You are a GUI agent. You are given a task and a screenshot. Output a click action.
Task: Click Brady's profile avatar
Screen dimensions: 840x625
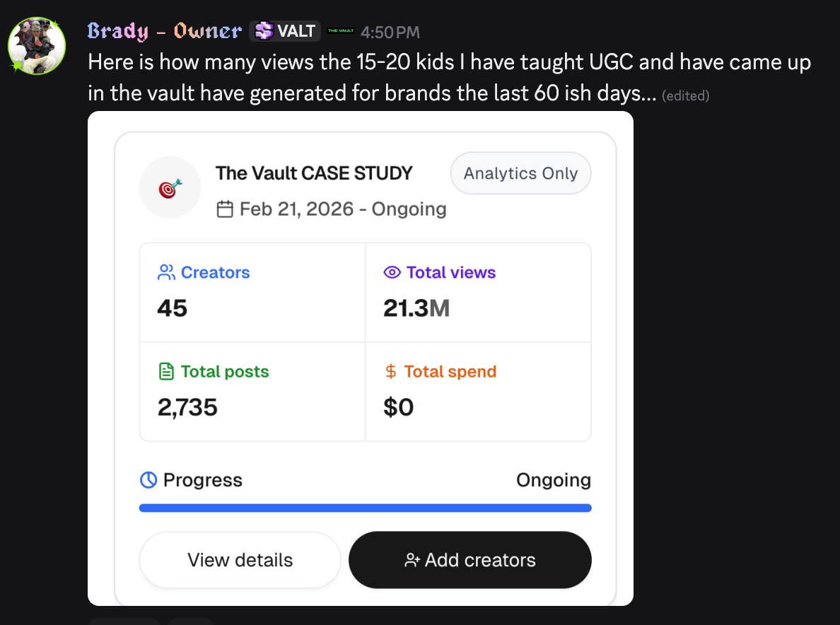point(37,45)
